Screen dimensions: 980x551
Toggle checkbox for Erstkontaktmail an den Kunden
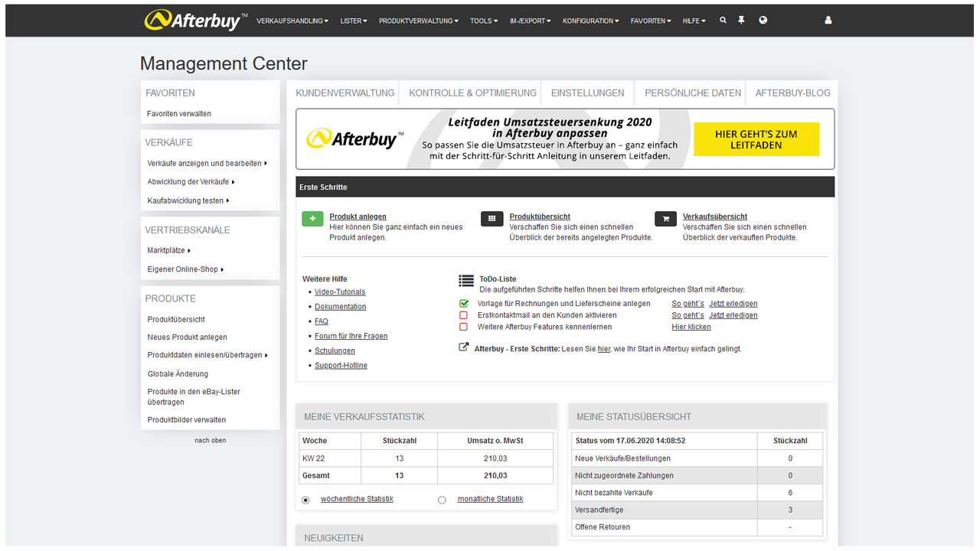463,315
